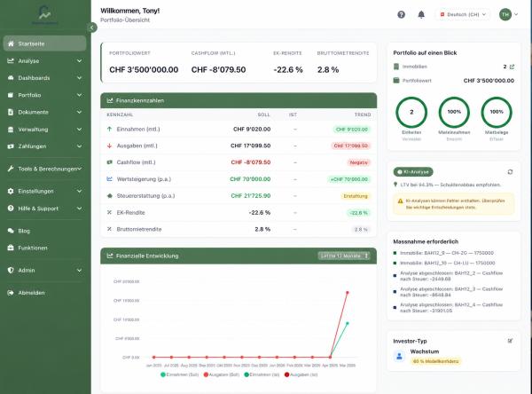Toggle Ausgaben (Soll) legend entry
This screenshot has width=532, height=394.
pos(221,374)
